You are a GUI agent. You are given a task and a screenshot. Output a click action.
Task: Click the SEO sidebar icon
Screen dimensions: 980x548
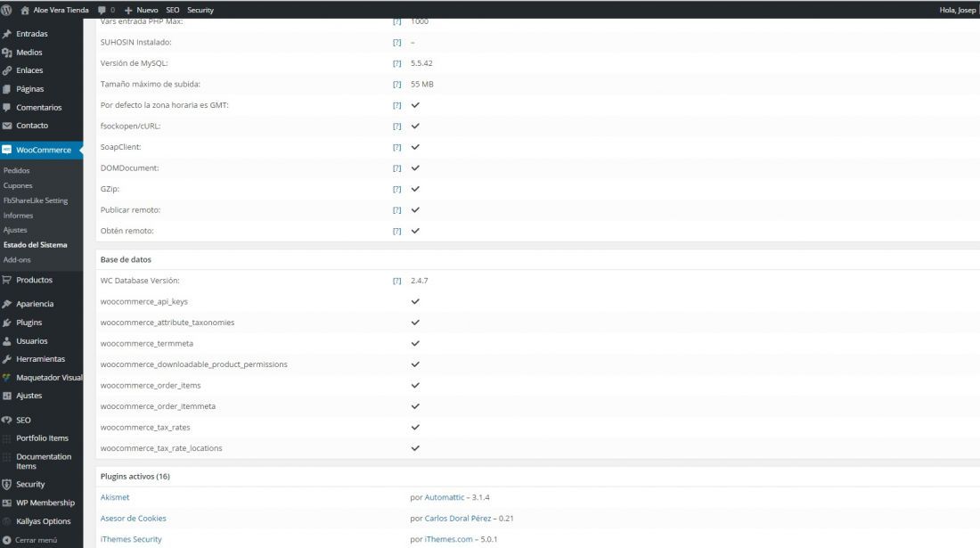click(7, 420)
